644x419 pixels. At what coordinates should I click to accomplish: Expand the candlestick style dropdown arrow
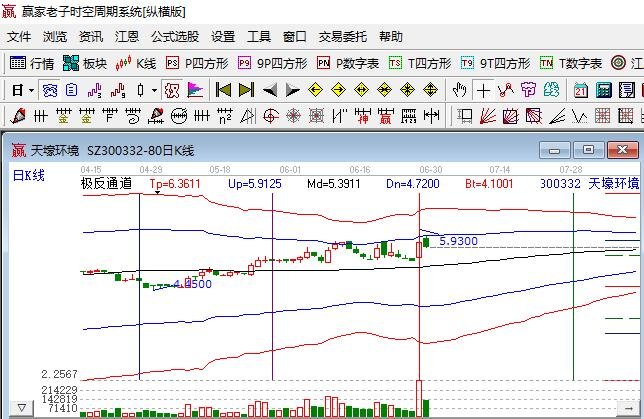154,90
